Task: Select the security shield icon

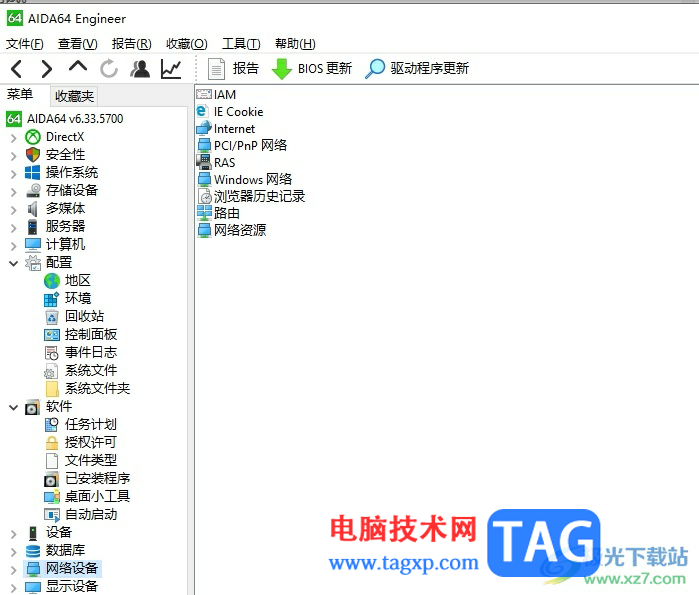Action: click(33, 155)
